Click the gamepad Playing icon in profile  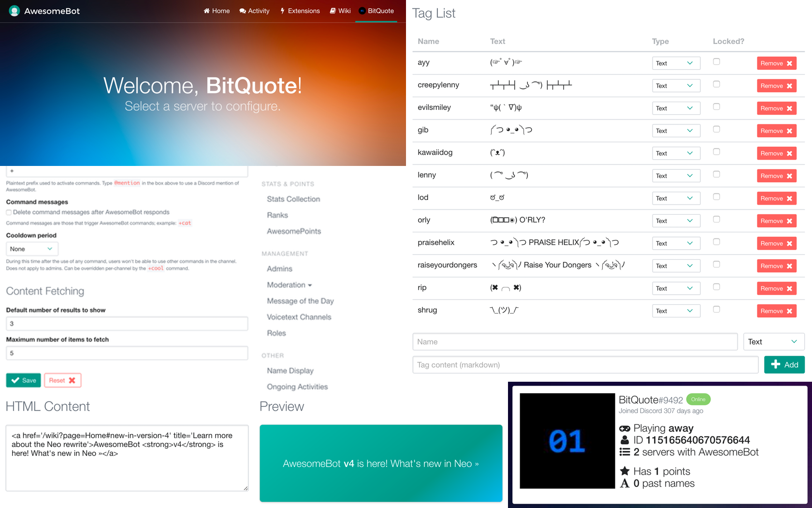(x=625, y=428)
